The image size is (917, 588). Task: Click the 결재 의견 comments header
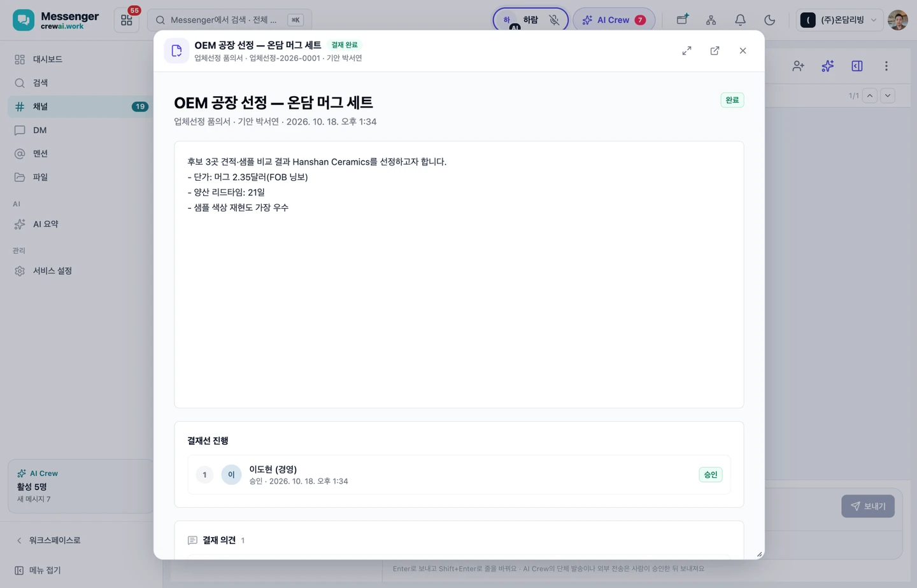(x=217, y=540)
